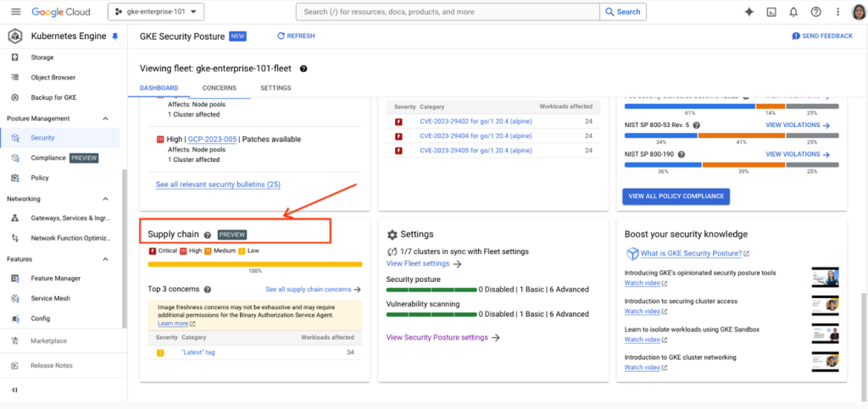Image resolution: width=868 pixels, height=409 pixels.
Task: Collapse the Networking section
Action: pyautogui.click(x=106, y=198)
